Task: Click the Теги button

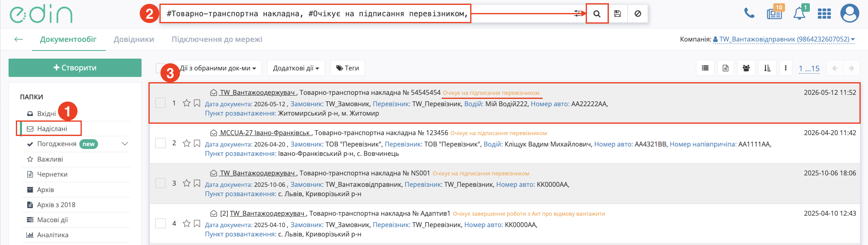Action: pos(347,68)
